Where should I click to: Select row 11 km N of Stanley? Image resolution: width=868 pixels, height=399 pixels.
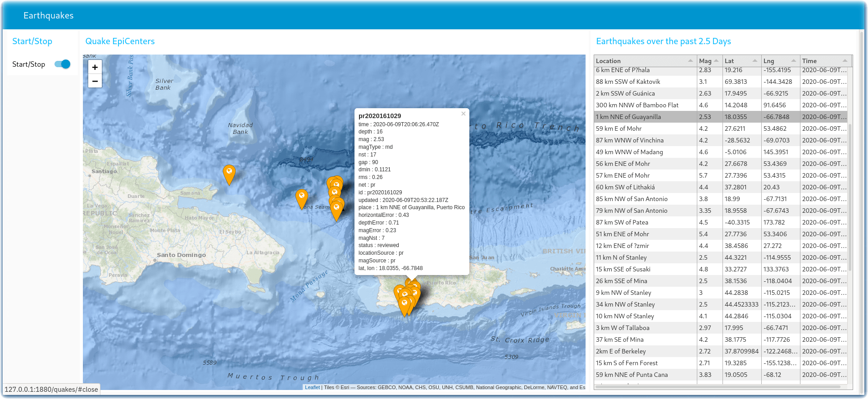pyautogui.click(x=721, y=257)
